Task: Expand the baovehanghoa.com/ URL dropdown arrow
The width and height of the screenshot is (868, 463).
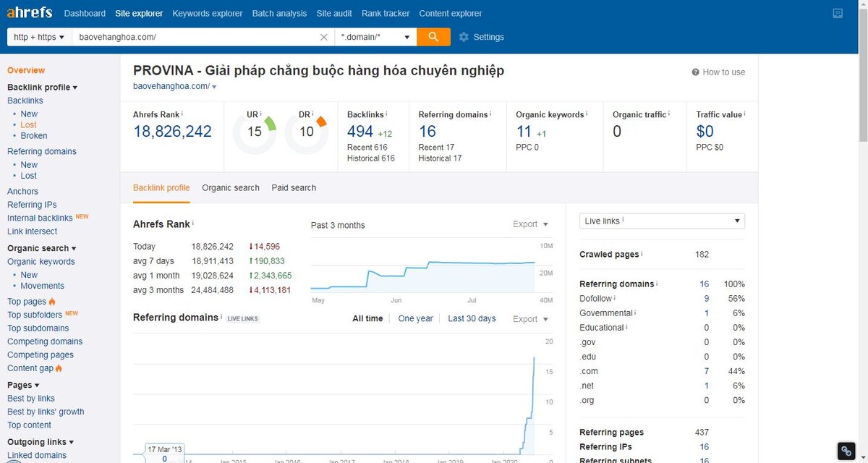Action: pyautogui.click(x=214, y=87)
